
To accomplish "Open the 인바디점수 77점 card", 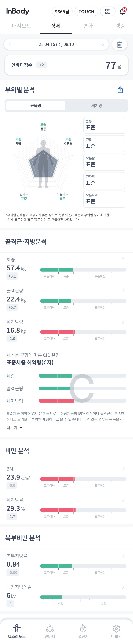I will coord(66,65).
